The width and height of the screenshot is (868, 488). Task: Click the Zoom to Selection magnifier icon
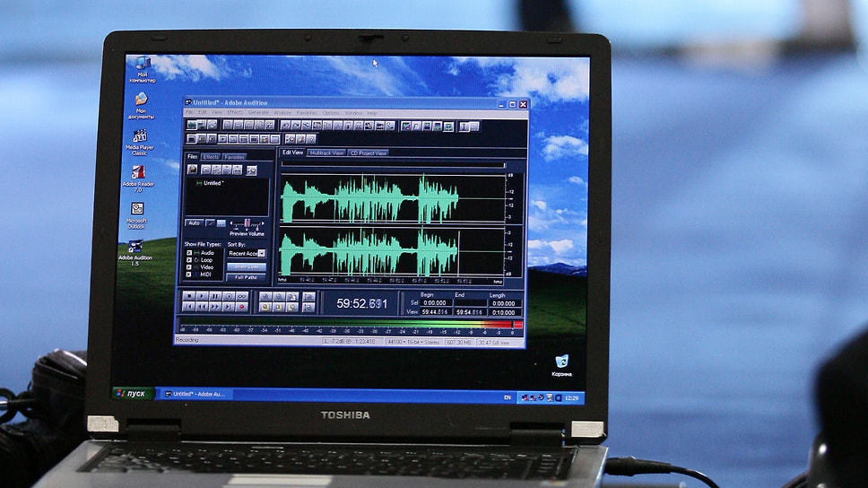point(265,307)
